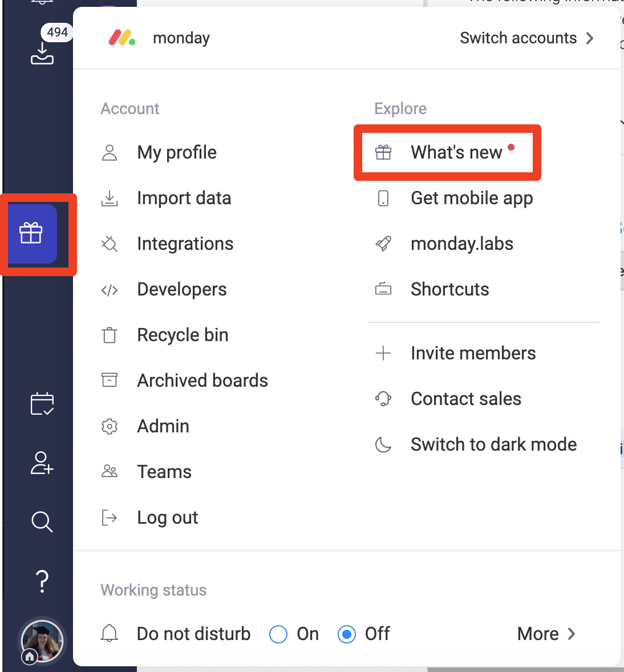Click the Archived boards box icon
The image size is (624, 672).
point(110,380)
